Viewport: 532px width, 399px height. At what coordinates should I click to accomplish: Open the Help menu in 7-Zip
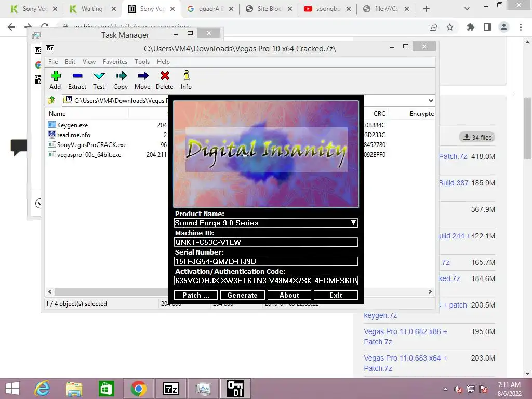163,62
